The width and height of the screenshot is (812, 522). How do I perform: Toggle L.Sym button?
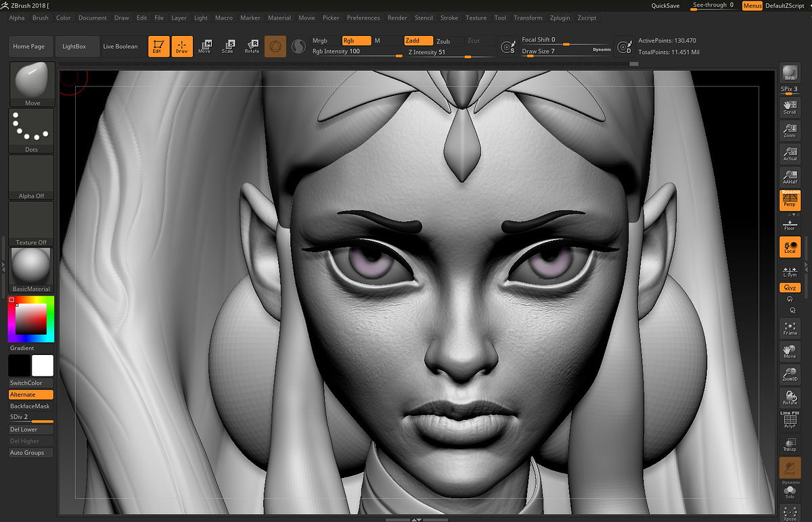click(790, 272)
